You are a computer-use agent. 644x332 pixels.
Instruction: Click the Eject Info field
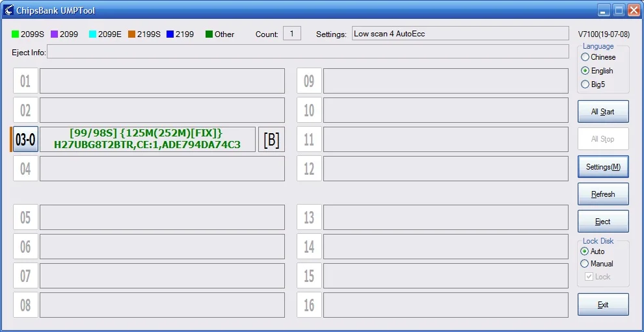tap(308, 52)
